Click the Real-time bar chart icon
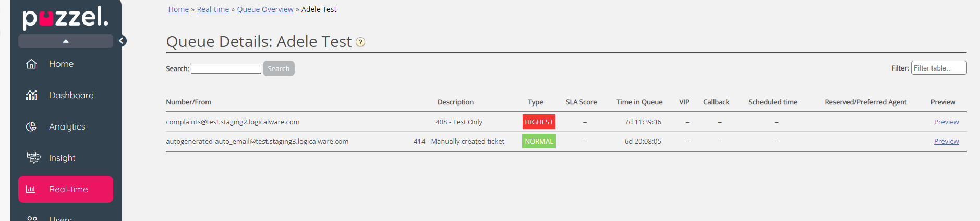Image resolution: width=980 pixels, height=221 pixels. click(31, 189)
